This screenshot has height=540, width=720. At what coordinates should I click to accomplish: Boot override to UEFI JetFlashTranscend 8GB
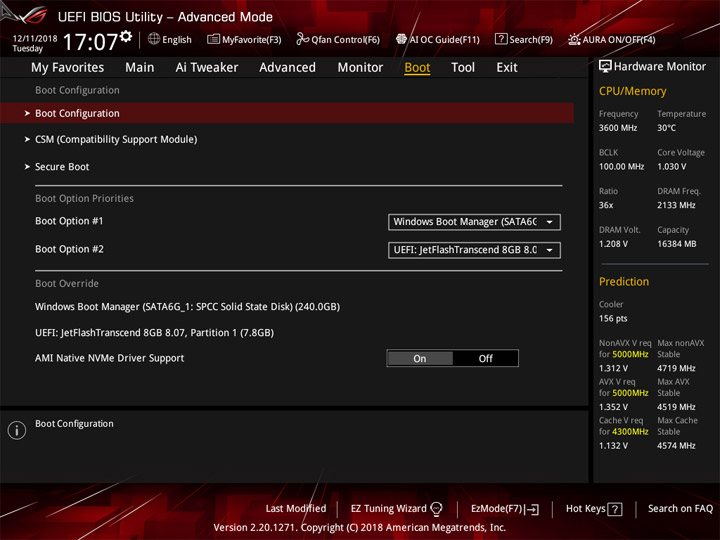pos(154,332)
